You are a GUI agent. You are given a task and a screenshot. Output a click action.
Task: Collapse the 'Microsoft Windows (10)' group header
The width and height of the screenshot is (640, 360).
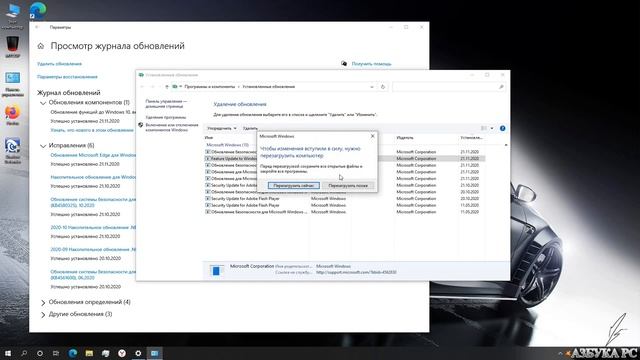coord(227,144)
